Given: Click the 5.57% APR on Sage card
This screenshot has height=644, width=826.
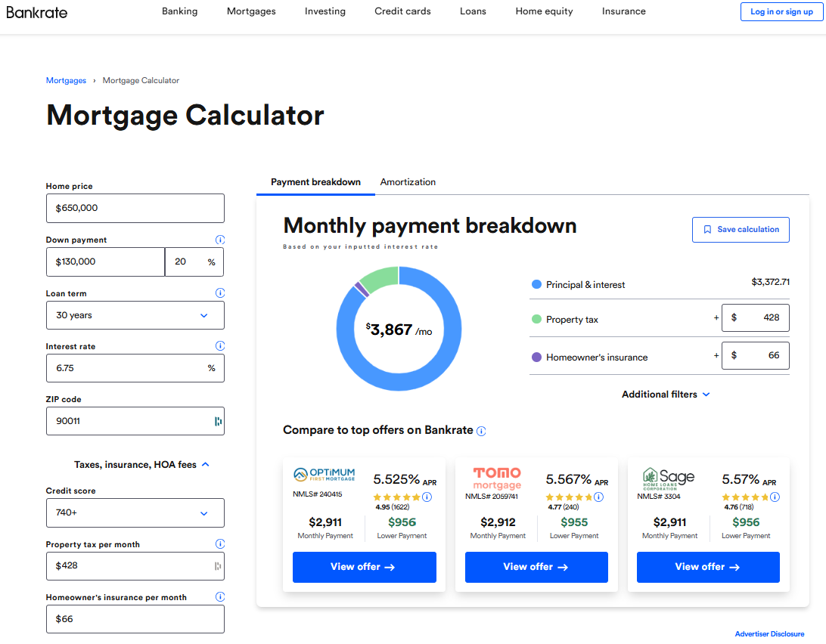Looking at the screenshot, I should [749, 480].
